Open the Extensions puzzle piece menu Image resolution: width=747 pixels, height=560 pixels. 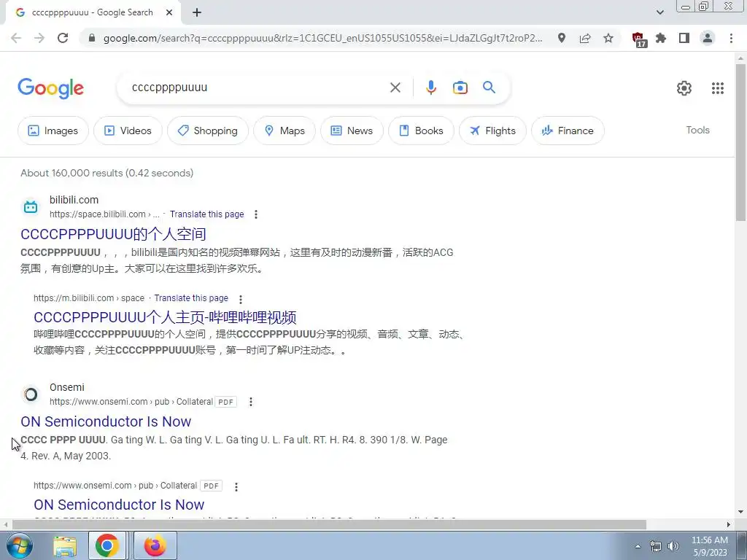661,38
